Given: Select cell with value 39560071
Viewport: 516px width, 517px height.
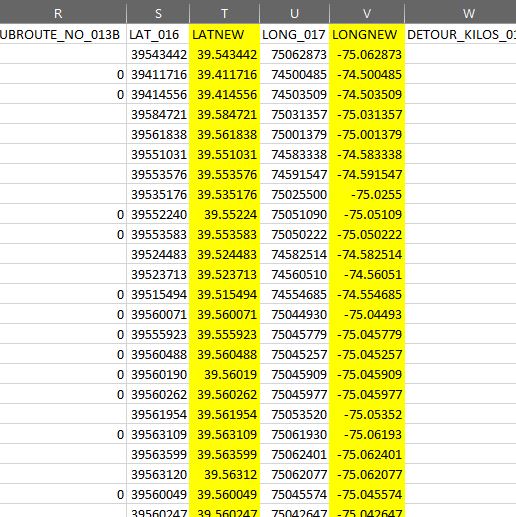Looking at the screenshot, I should [x=158, y=314].
